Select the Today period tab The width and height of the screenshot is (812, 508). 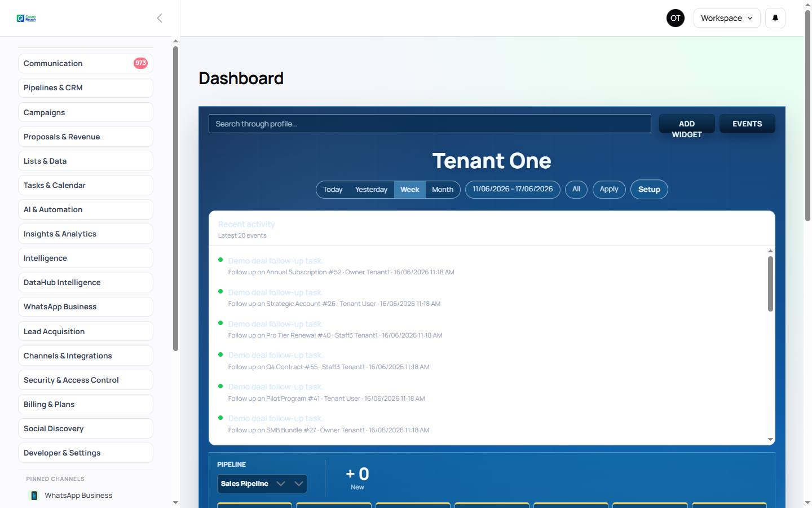tap(333, 190)
